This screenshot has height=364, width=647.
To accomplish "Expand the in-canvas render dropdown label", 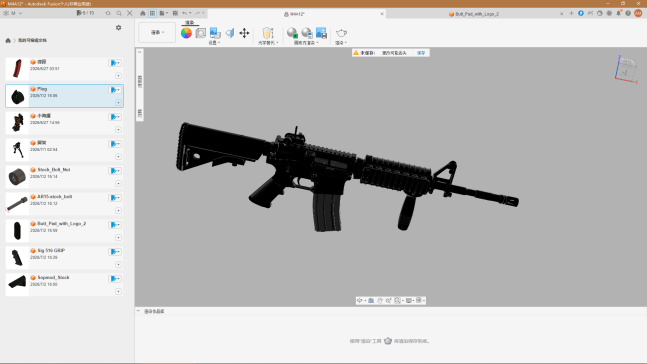I will (x=306, y=43).
